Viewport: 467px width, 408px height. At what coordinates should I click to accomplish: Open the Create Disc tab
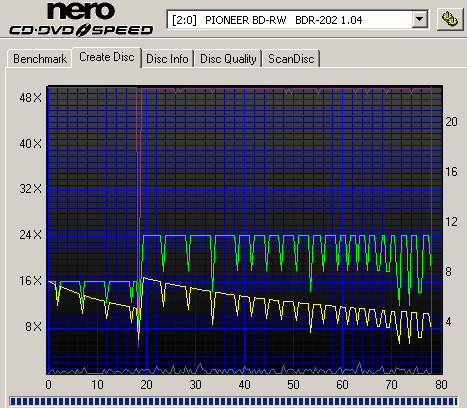(107, 57)
